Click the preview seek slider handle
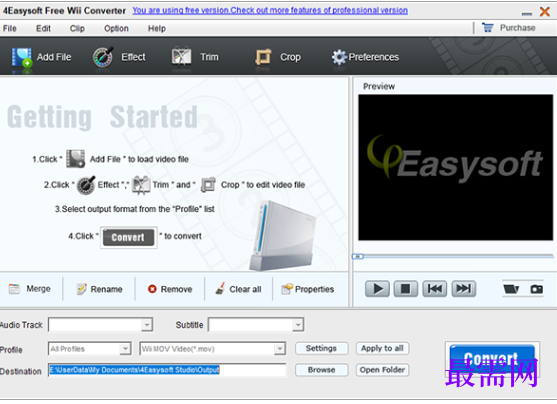The height and width of the screenshot is (404, 557). [x=358, y=256]
